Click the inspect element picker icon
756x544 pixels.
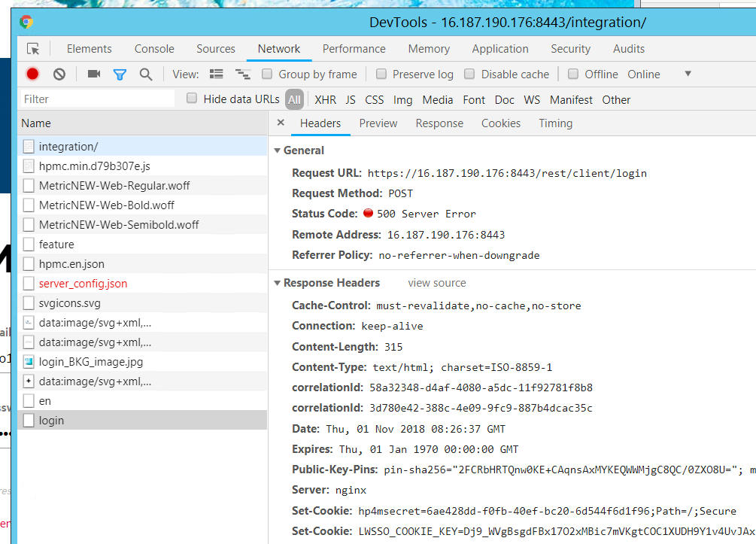pyautogui.click(x=33, y=49)
